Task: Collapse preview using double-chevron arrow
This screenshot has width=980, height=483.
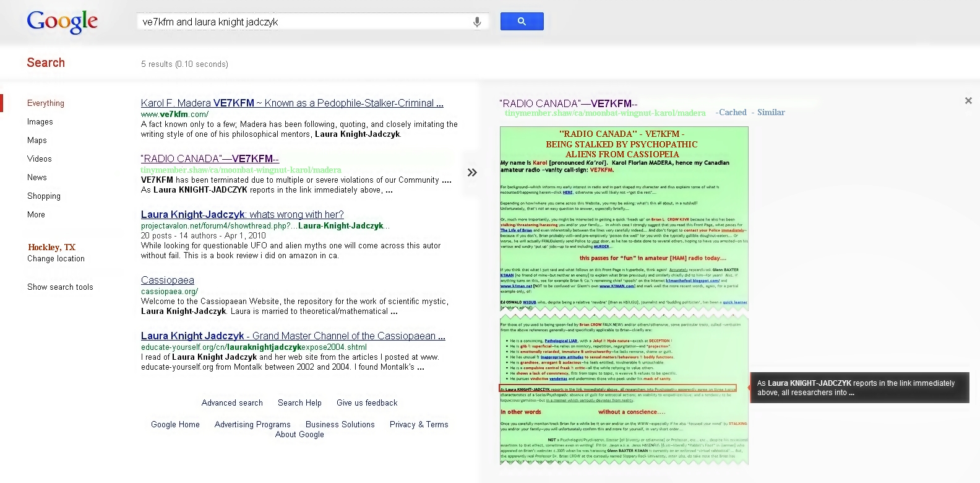Action: [472, 173]
